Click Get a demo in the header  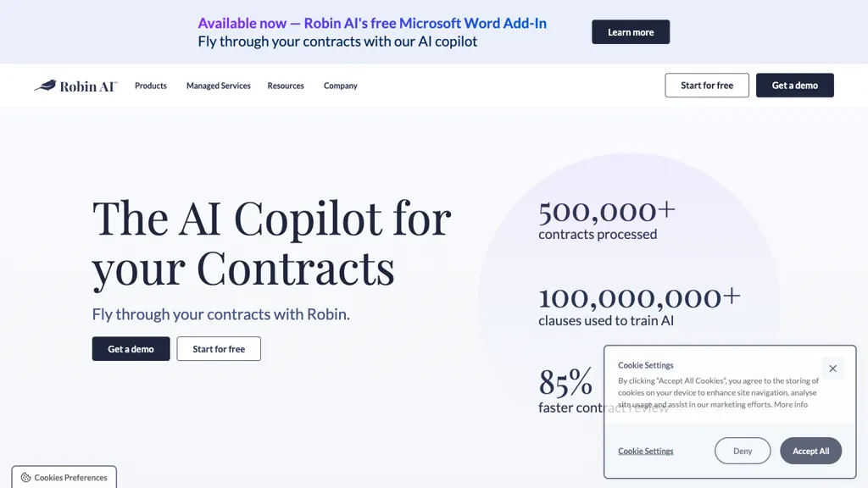(x=794, y=85)
